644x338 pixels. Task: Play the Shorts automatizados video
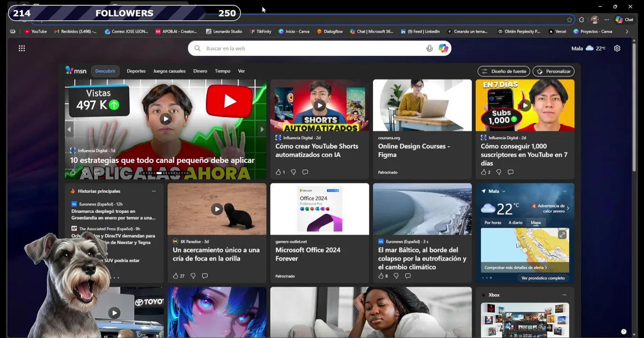(319, 105)
